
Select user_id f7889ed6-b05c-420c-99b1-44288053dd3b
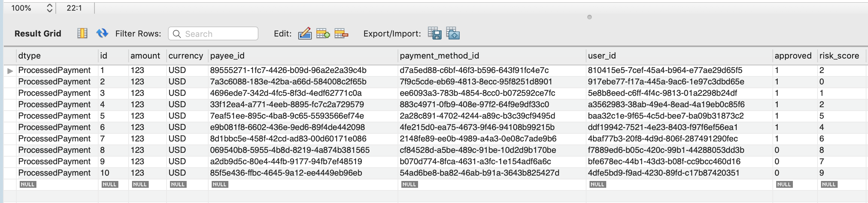[x=666, y=150]
